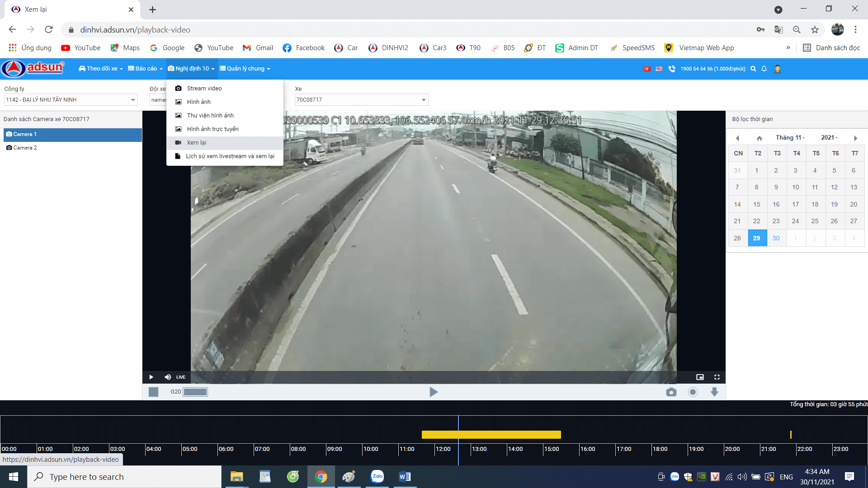Image resolution: width=868 pixels, height=488 pixels.
Task: Take a snapshot with the camera icon
Action: pos(671,392)
